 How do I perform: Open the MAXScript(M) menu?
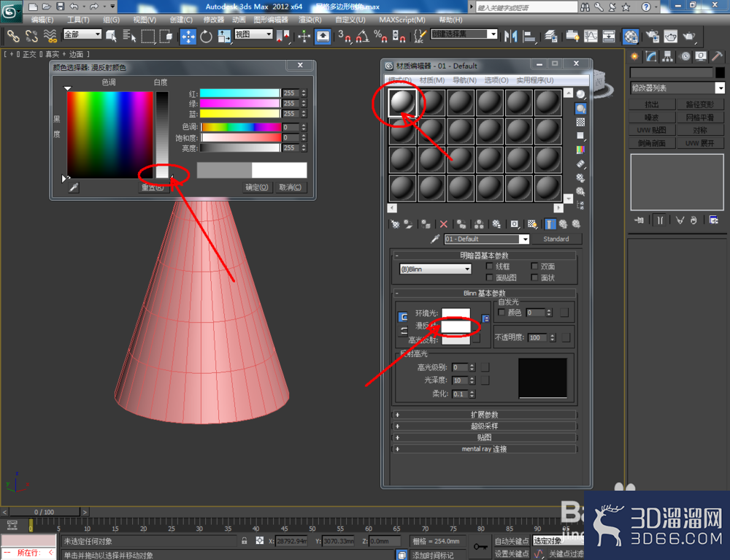(401, 20)
